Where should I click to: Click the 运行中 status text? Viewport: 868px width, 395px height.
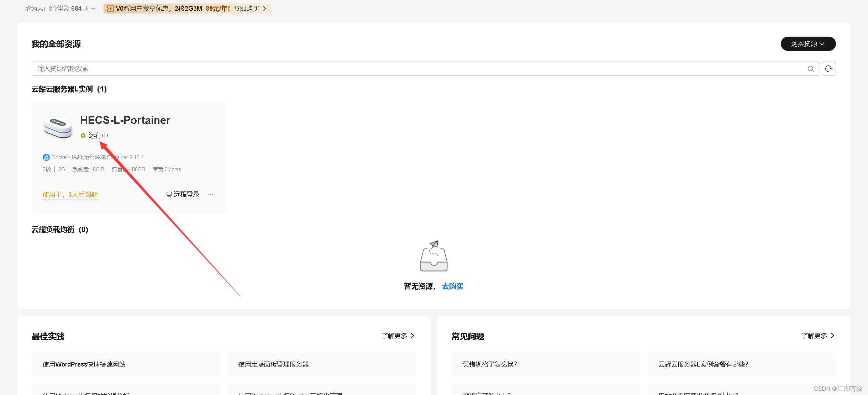click(x=98, y=136)
